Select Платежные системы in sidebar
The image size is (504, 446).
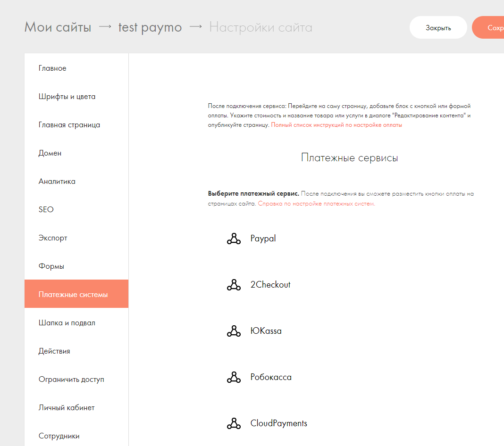[x=76, y=294]
